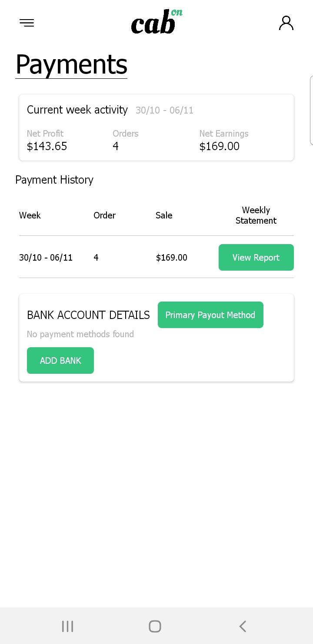Image resolution: width=313 pixels, height=644 pixels.
Task: Open the recent apps navigation icon
Action: point(67,626)
